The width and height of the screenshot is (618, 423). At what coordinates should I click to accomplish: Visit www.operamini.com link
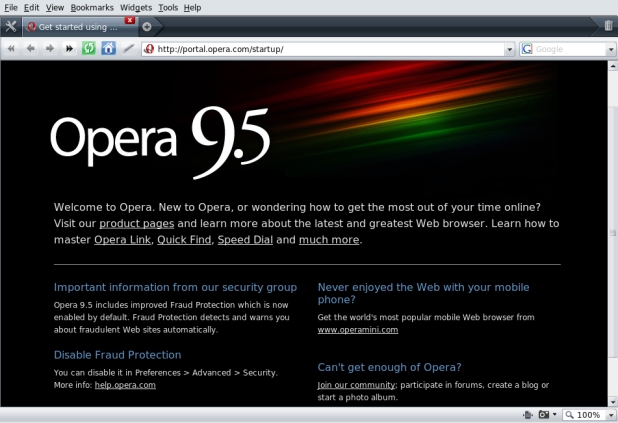[x=358, y=330]
